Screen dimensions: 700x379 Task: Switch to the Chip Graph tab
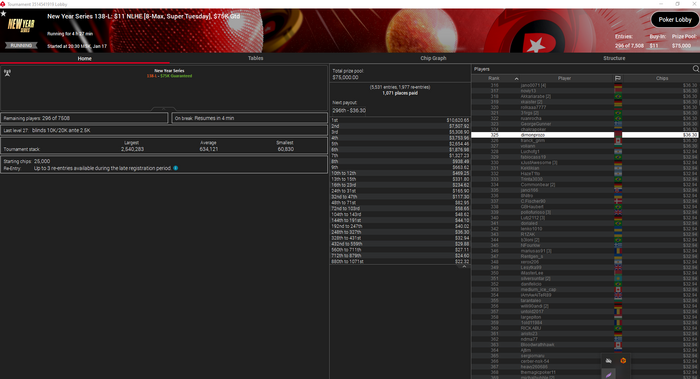pos(433,58)
